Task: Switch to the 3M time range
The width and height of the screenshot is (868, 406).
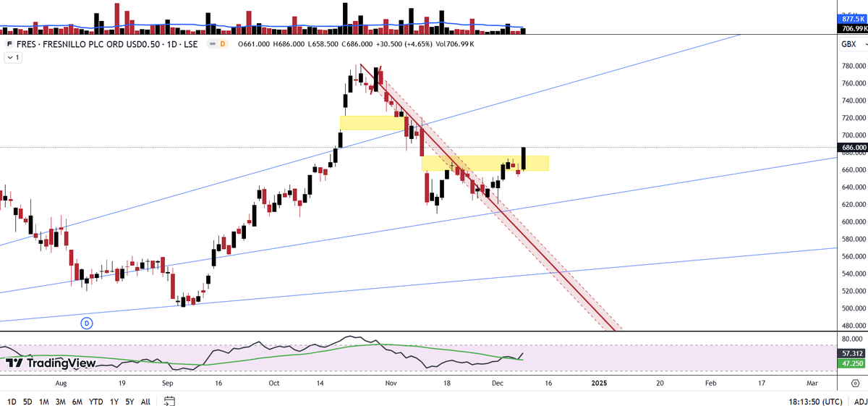Action: pos(61,401)
